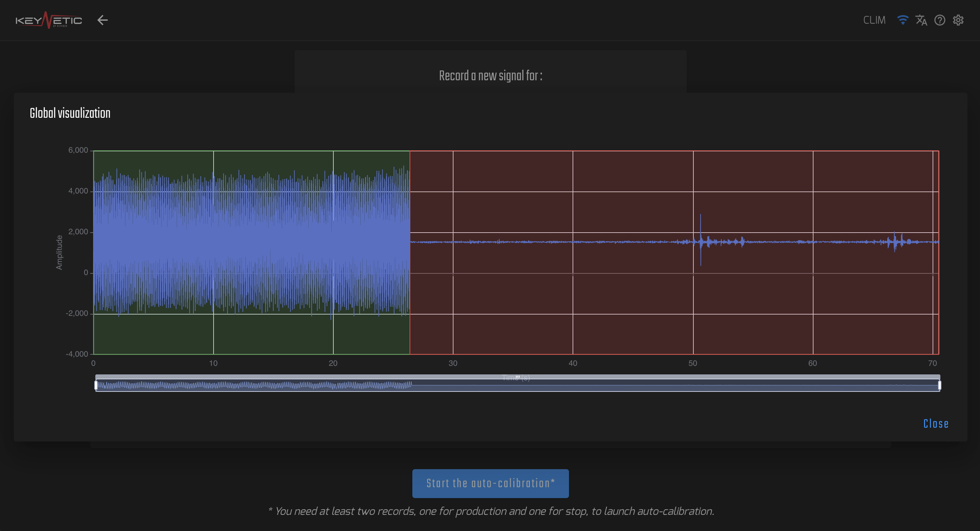Screen dimensions: 980x531
Task: Click the Keynetic logo
Action: (49, 20)
